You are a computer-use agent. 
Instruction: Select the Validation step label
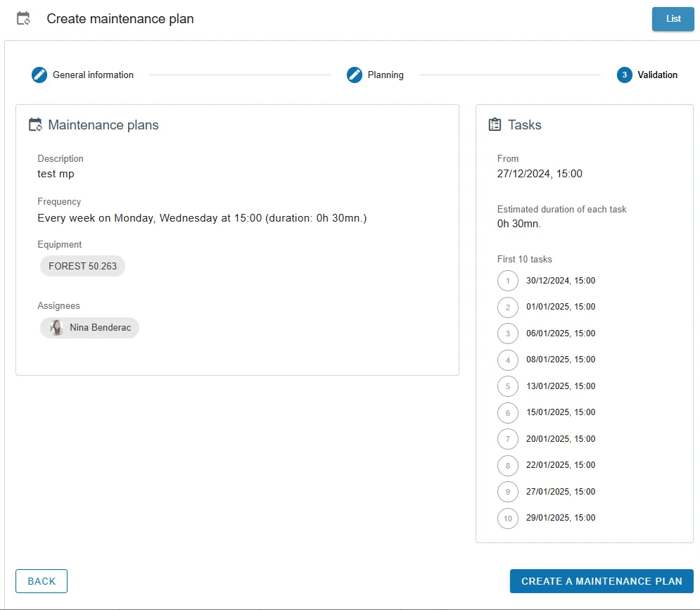pyautogui.click(x=657, y=75)
